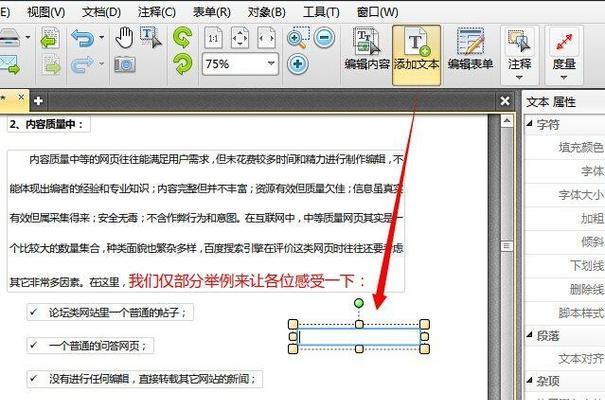Select the 添加文本 tool
This screenshot has height=400, width=605.
[416, 55]
